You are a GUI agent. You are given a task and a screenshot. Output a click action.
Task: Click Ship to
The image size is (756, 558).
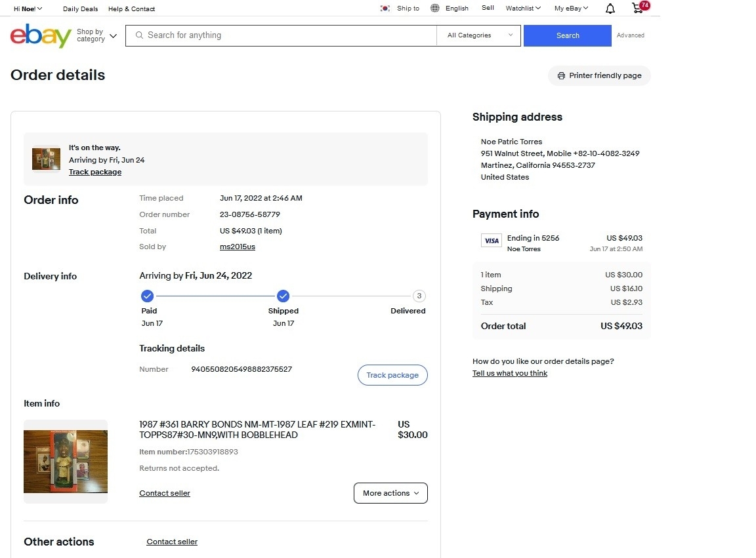click(408, 8)
